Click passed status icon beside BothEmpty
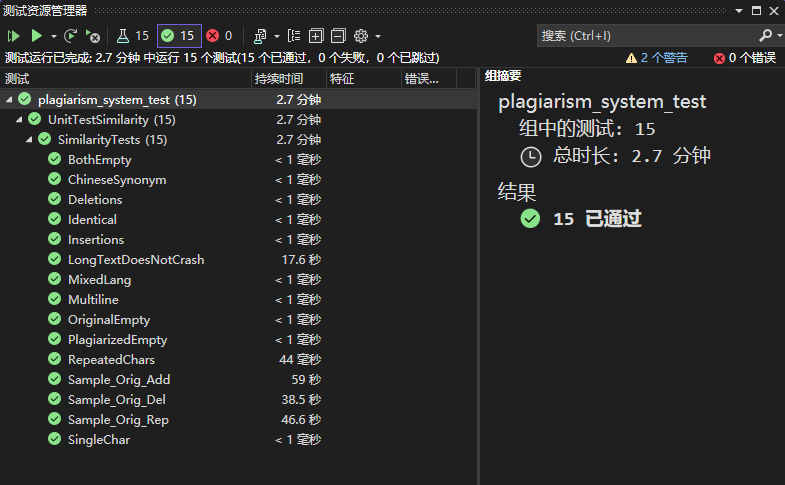Image resolution: width=785 pixels, height=485 pixels. point(55,159)
